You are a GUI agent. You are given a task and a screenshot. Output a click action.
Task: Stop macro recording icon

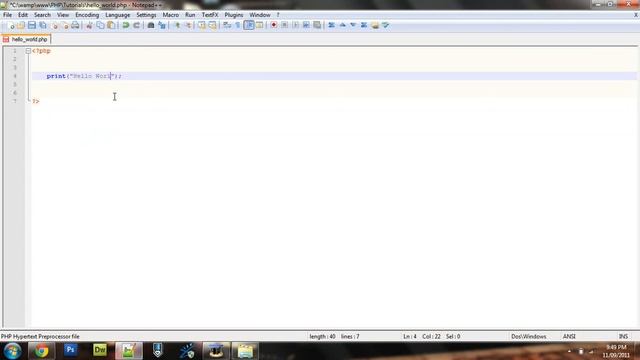tap(284, 25)
